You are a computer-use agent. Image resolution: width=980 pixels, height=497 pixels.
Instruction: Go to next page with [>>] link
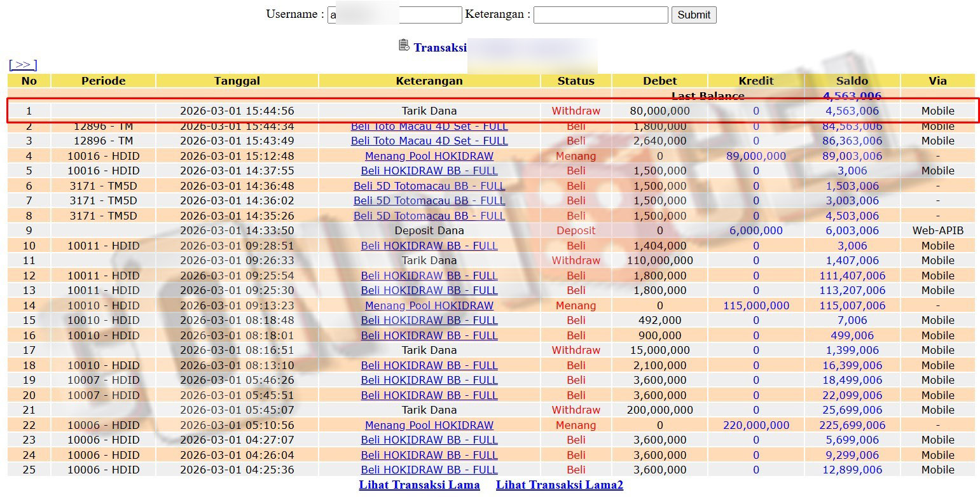pos(23,65)
